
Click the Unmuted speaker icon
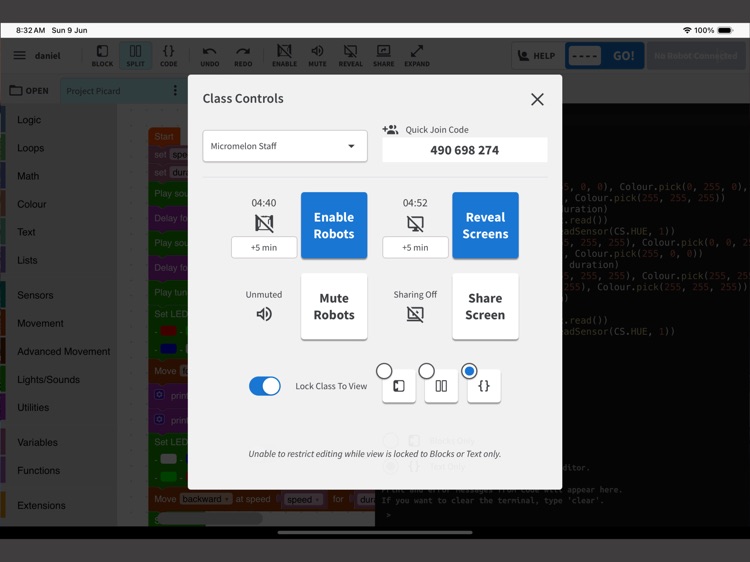click(264, 314)
